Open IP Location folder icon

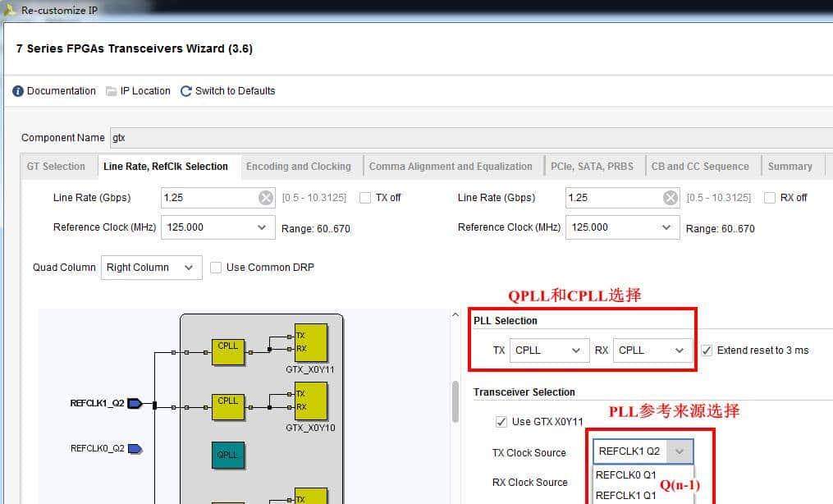[x=112, y=91]
